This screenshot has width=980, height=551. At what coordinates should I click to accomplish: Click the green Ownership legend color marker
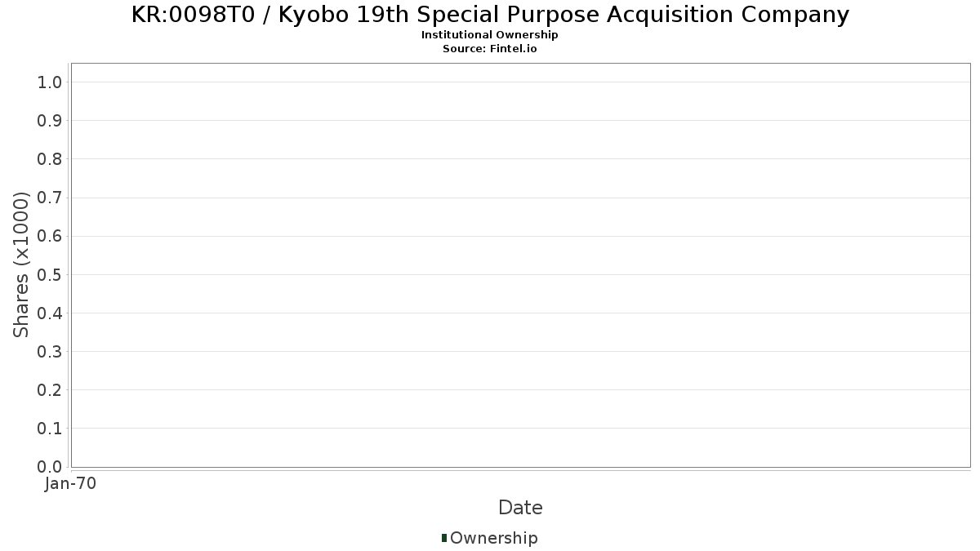[x=443, y=538]
